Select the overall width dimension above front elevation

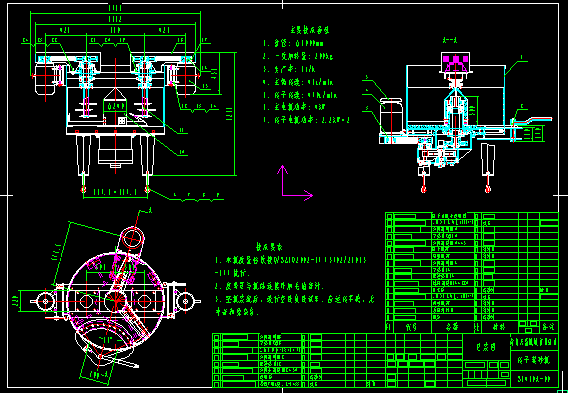click(x=115, y=10)
